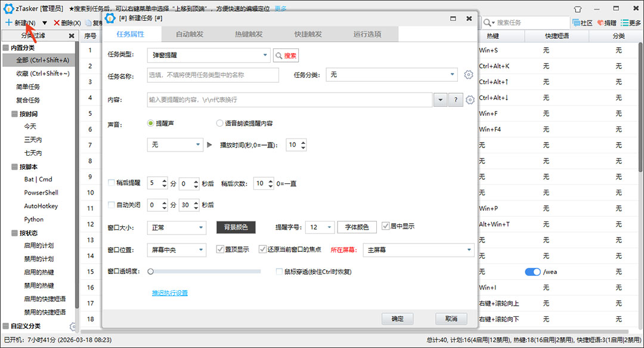
Task: Click the red X Delete (删除) icon
Action: pyautogui.click(x=57, y=23)
